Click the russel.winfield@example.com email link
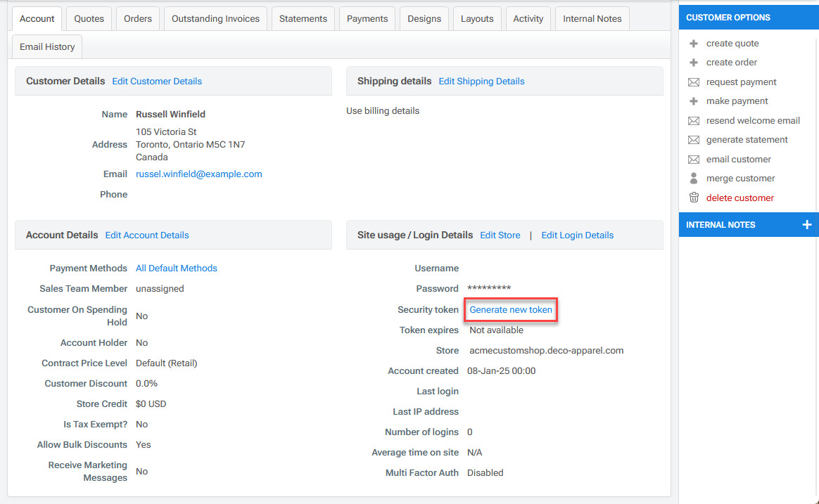This screenshot has width=819, height=504. click(199, 174)
